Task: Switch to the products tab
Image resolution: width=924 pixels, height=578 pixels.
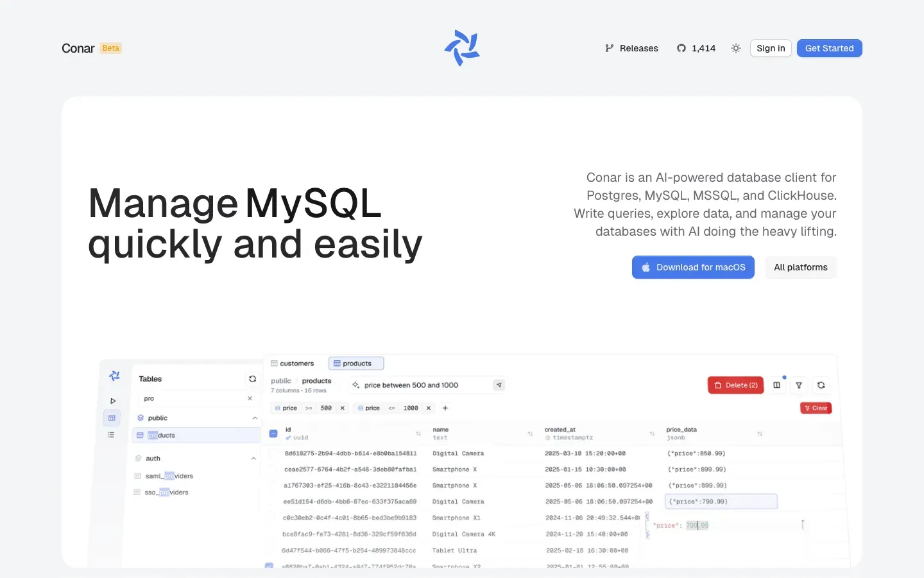Action: tap(356, 363)
